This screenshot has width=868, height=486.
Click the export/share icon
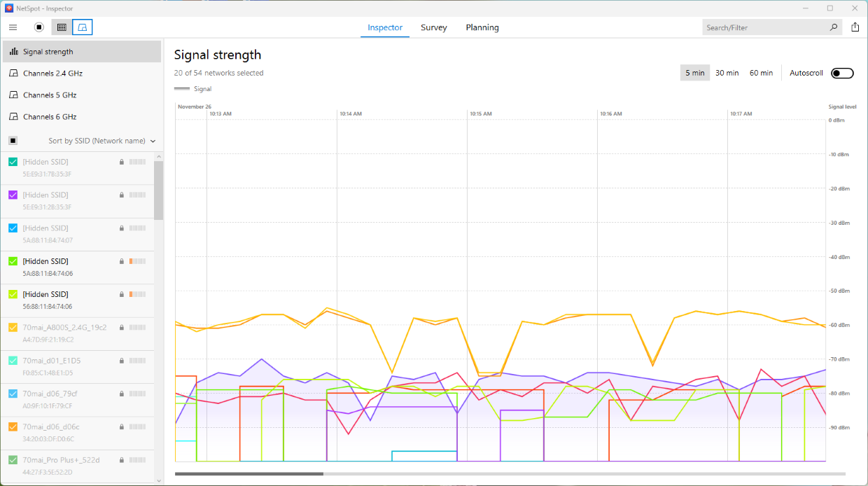[855, 27]
